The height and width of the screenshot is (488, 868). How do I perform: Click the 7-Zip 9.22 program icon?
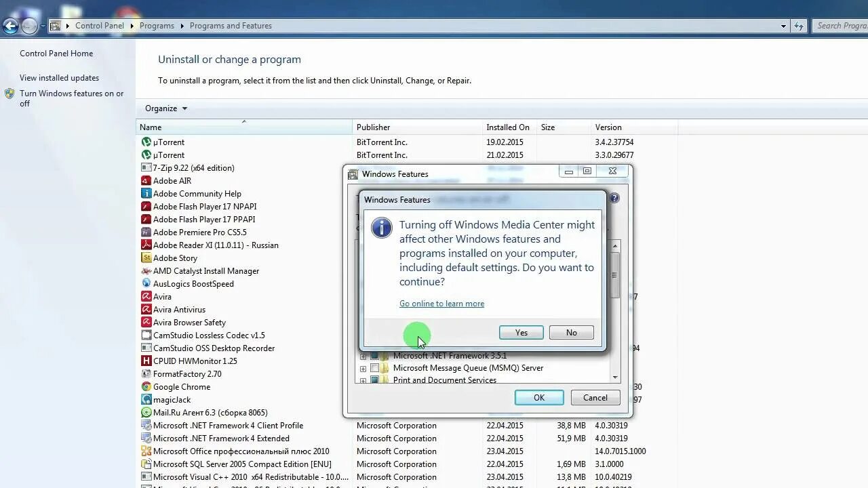click(x=146, y=168)
